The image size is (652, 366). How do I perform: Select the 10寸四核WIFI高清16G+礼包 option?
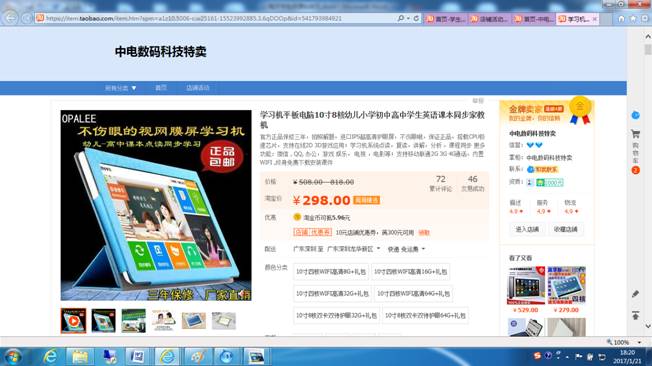pos(410,272)
